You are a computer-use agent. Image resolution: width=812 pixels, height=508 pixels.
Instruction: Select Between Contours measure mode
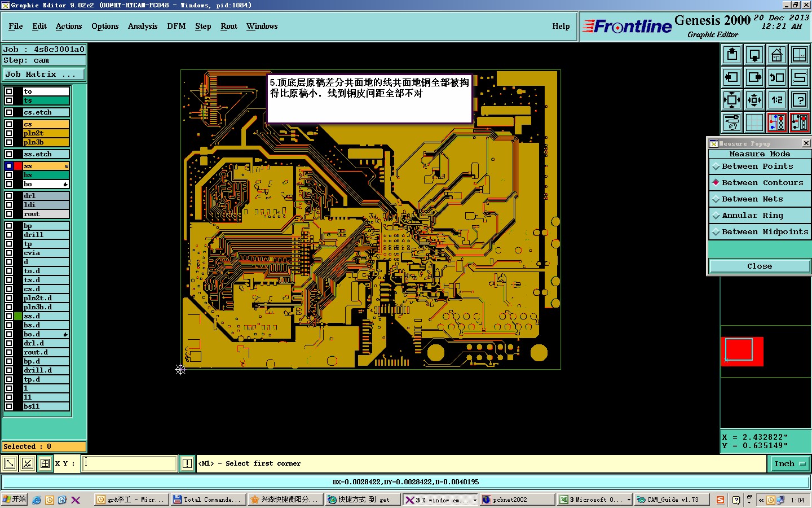pyautogui.click(x=760, y=183)
